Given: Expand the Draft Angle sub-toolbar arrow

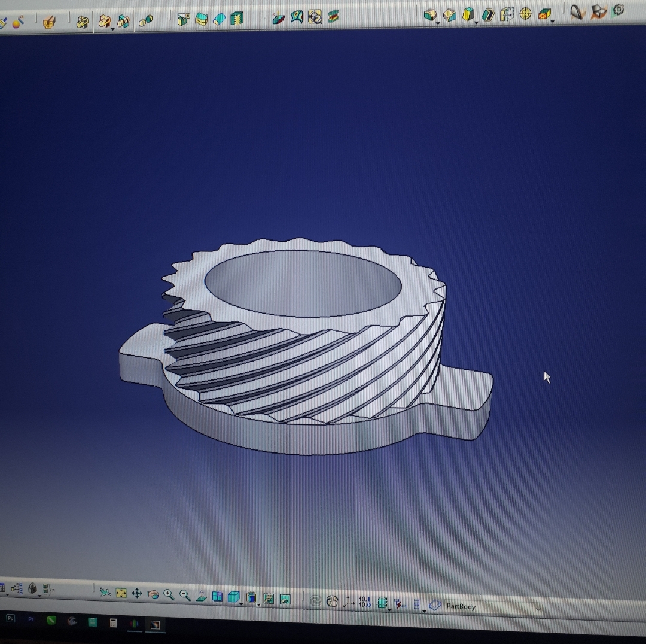Looking at the screenshot, I should click(476, 22).
